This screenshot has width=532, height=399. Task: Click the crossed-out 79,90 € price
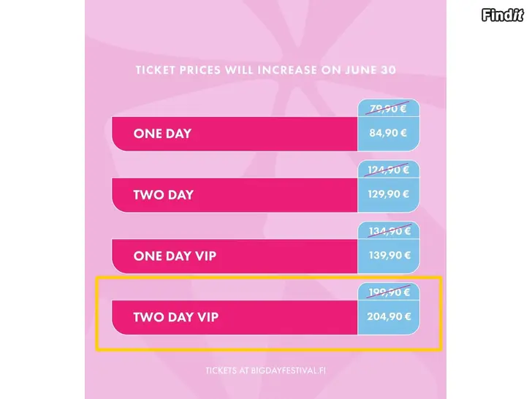[388, 108]
